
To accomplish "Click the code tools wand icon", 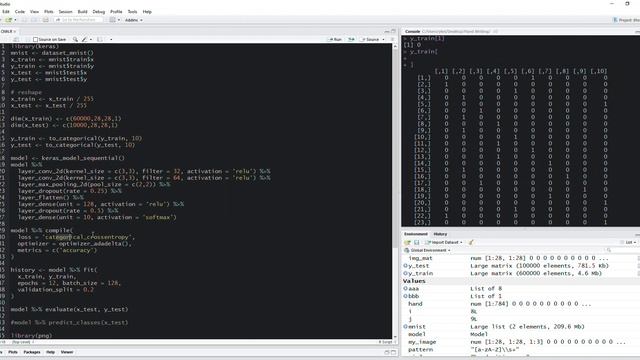I will point(84,40).
